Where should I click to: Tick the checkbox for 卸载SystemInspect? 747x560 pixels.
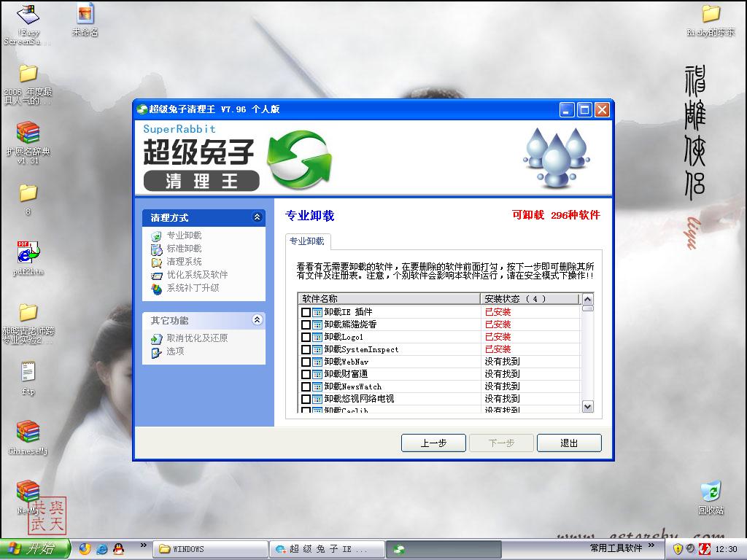tap(306, 349)
